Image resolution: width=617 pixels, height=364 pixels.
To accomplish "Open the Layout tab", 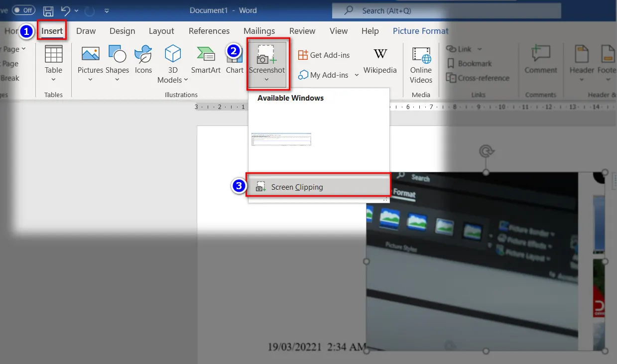I will click(x=161, y=31).
